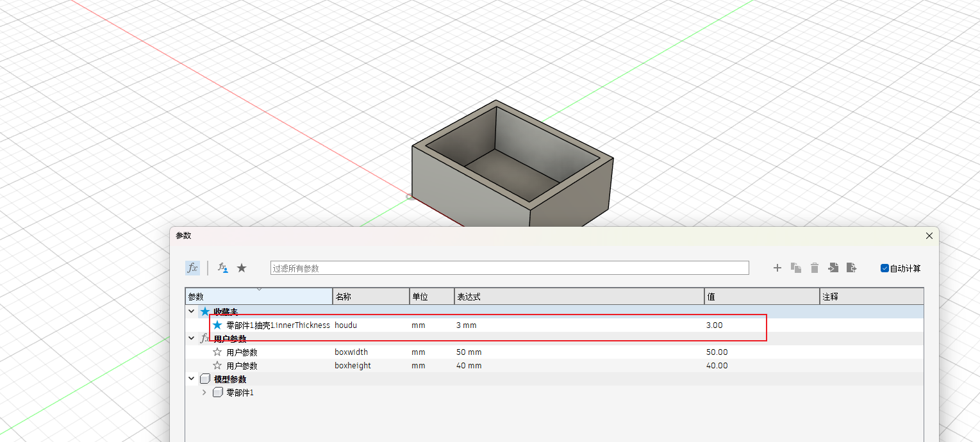Select the fx all-parameters filter icon
This screenshot has width=980, height=442.
click(x=192, y=268)
